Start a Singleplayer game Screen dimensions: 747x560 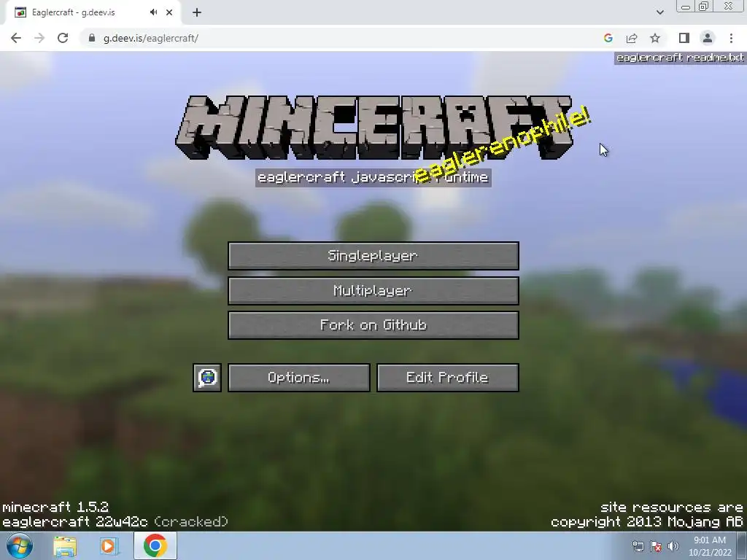[x=373, y=256]
